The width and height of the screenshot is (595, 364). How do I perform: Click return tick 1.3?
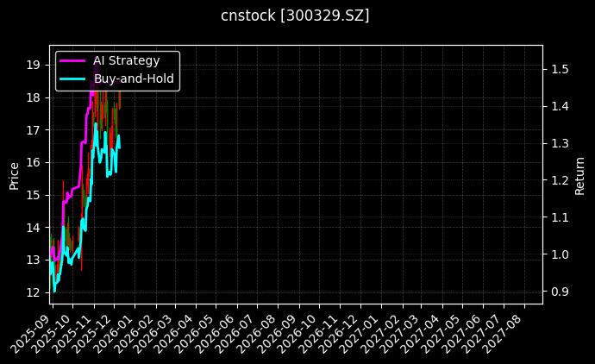click(561, 143)
